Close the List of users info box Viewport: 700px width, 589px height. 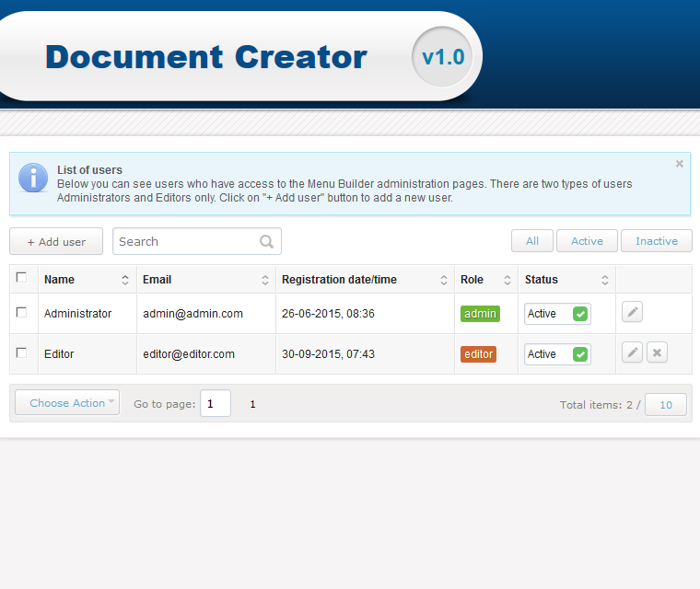680,164
